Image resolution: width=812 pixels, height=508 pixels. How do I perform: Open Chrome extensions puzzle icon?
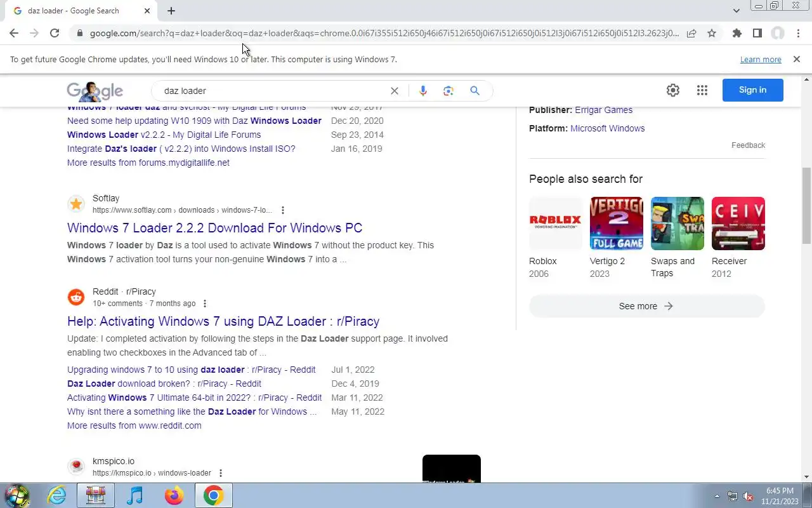tap(737, 33)
